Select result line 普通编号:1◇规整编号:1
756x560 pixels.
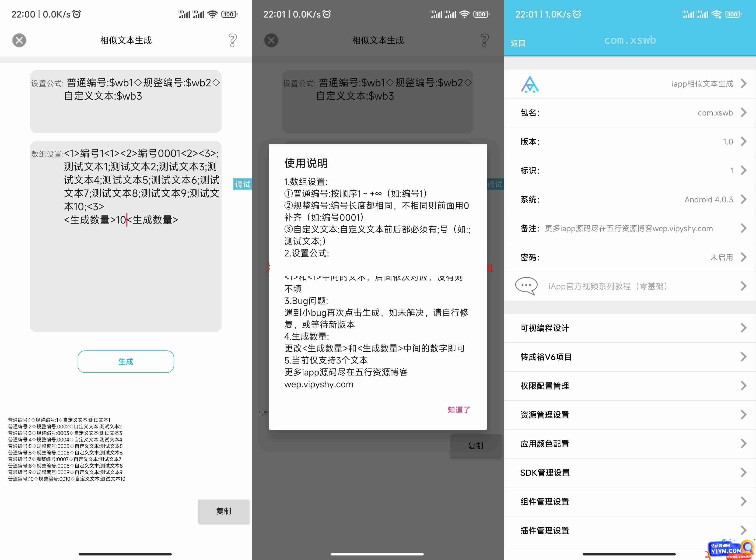[59, 420]
